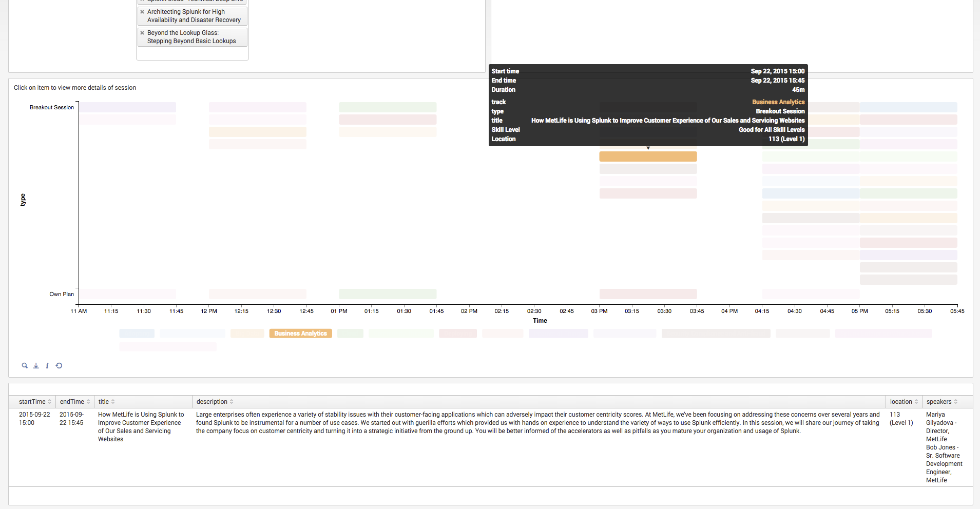The height and width of the screenshot is (509, 980).
Task: Sort the table by speakers column
Action: tap(942, 402)
